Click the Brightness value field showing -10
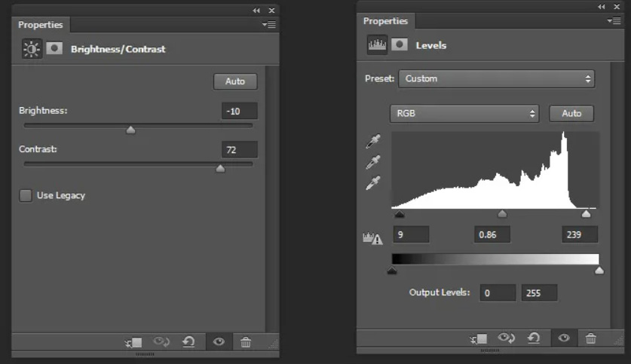This screenshot has width=631, height=364. point(240,111)
